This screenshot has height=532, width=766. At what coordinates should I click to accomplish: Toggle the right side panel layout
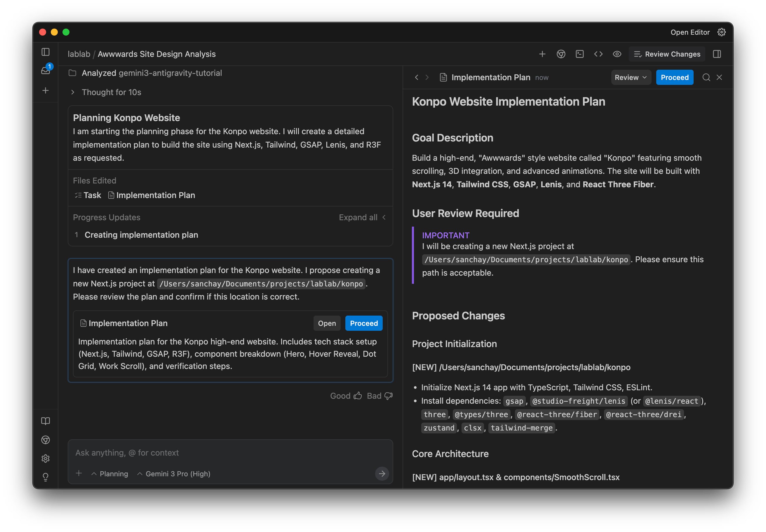point(717,54)
